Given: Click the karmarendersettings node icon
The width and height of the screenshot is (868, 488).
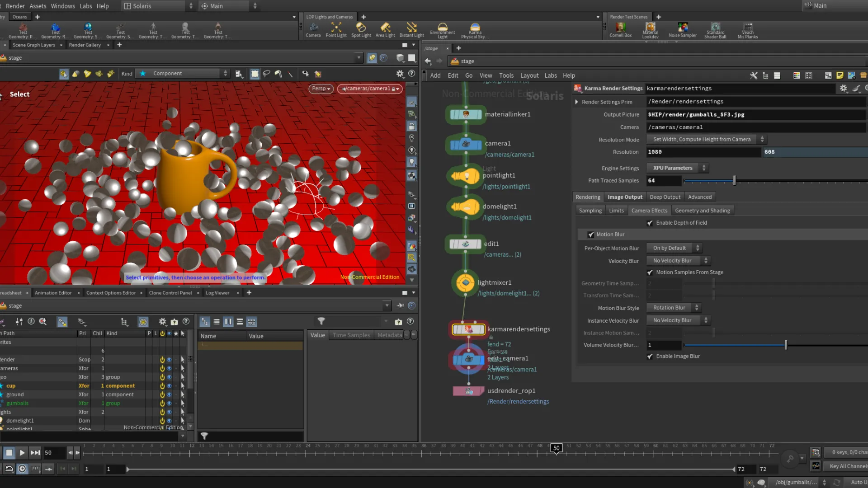Looking at the screenshot, I should tap(469, 329).
